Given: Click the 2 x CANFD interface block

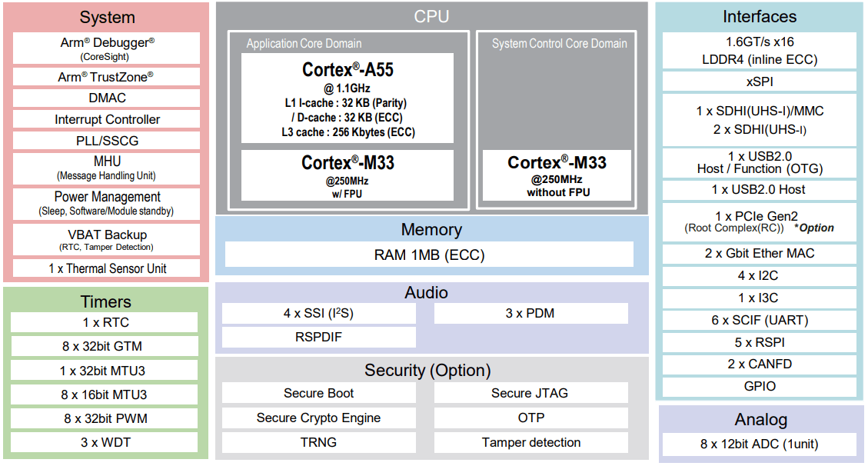Looking at the screenshot, I should tap(759, 364).
